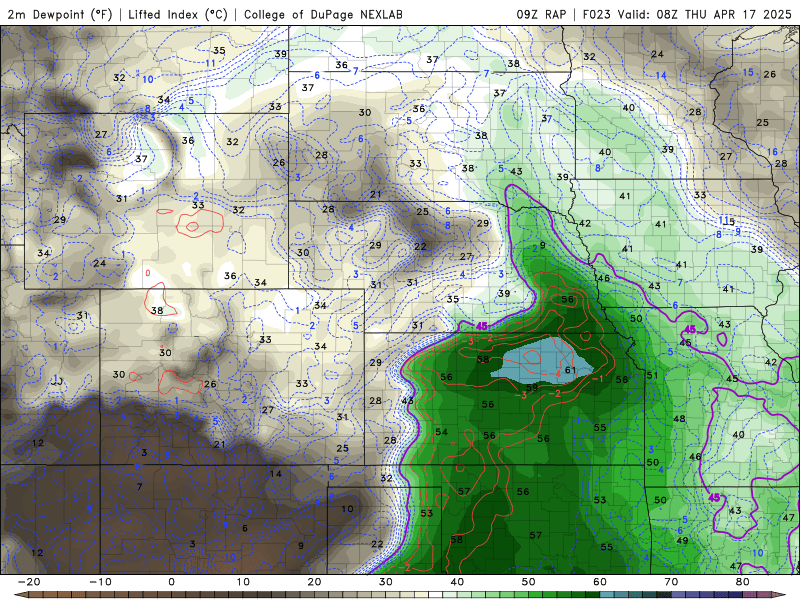This screenshot has width=800, height=600.
Task: Click the '48' dewpoint value on the map
Action: 679,419
